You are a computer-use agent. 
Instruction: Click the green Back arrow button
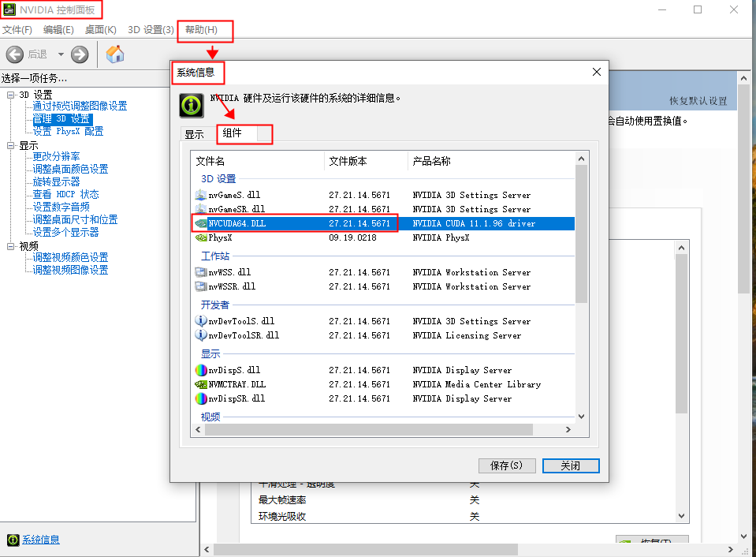[15, 54]
